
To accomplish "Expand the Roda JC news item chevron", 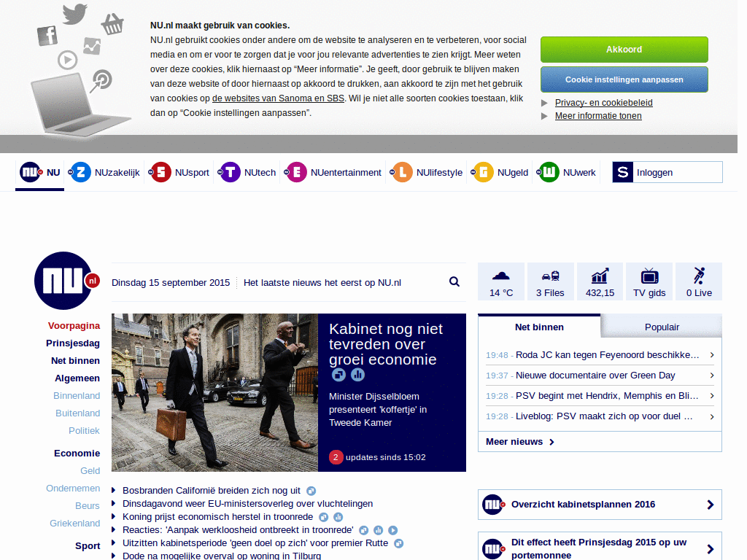I will [711, 355].
